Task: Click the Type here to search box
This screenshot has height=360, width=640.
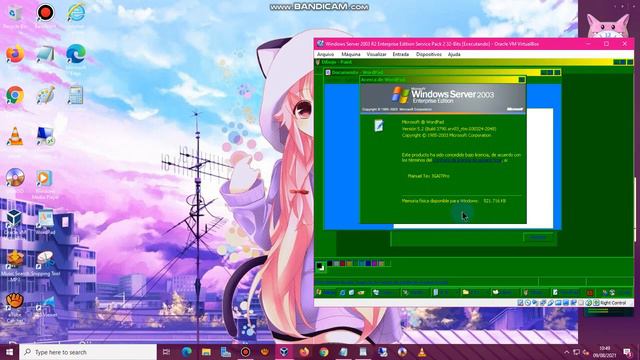Action: click(88, 352)
